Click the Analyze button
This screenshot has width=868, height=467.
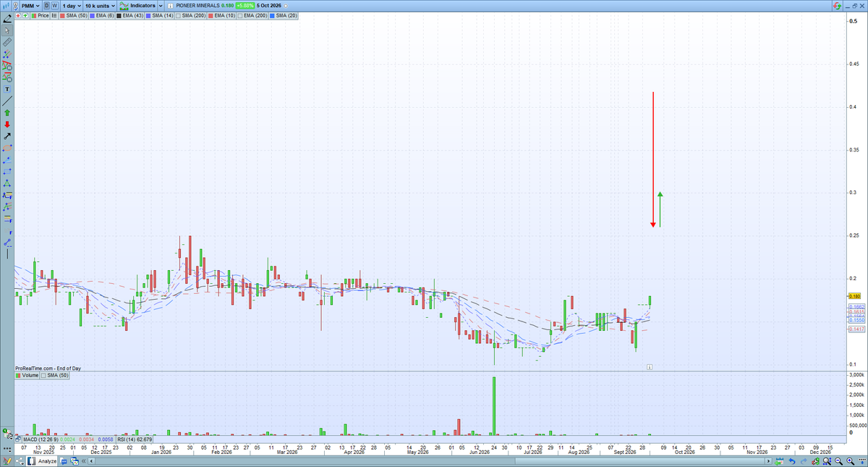point(42,461)
